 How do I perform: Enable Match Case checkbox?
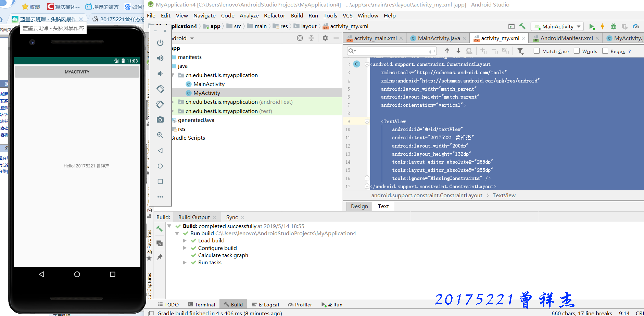tap(537, 51)
